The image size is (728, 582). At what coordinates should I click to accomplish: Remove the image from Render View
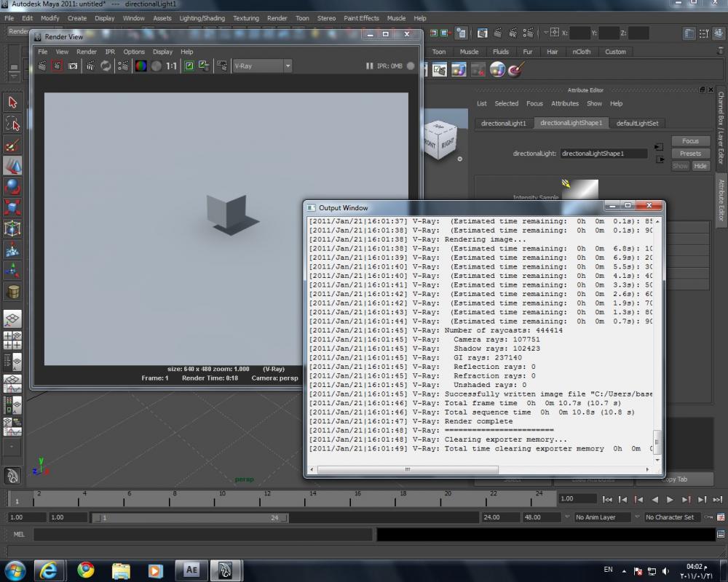(205, 66)
